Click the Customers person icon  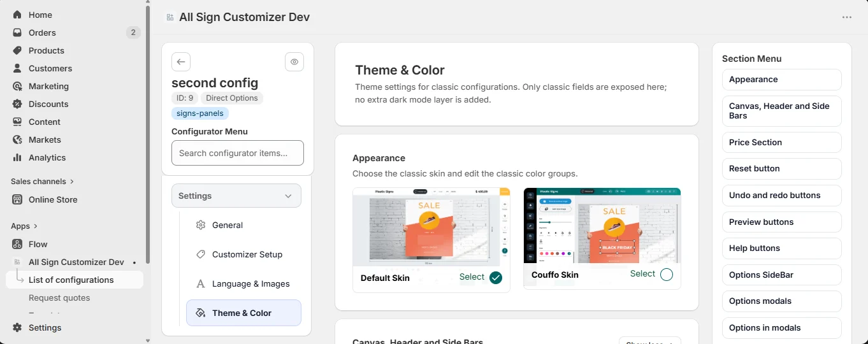[17, 68]
